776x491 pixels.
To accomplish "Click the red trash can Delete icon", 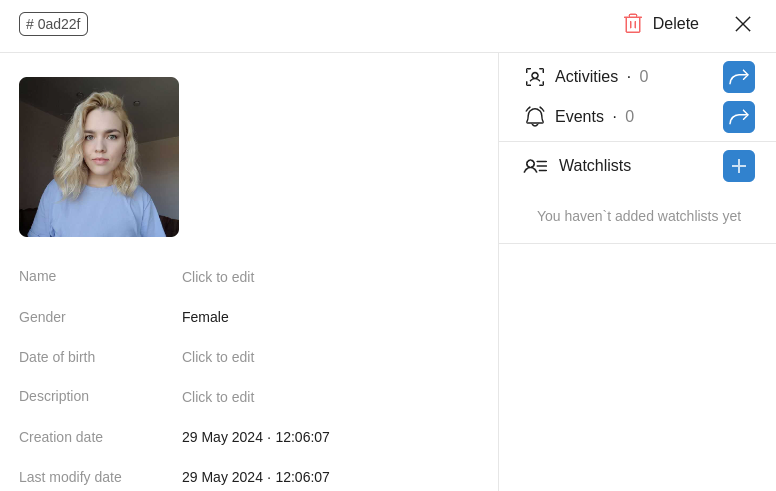I will (x=632, y=23).
